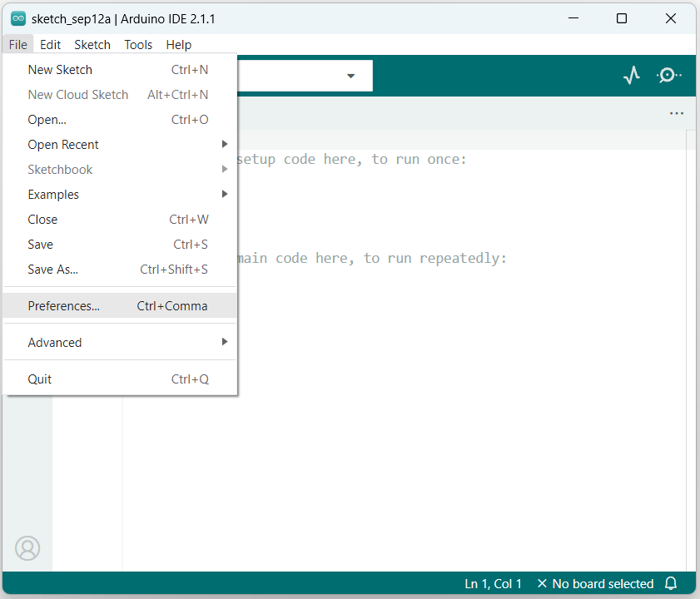Expand the Sketchbook submenu
This screenshot has width=700, height=599.
[60, 169]
